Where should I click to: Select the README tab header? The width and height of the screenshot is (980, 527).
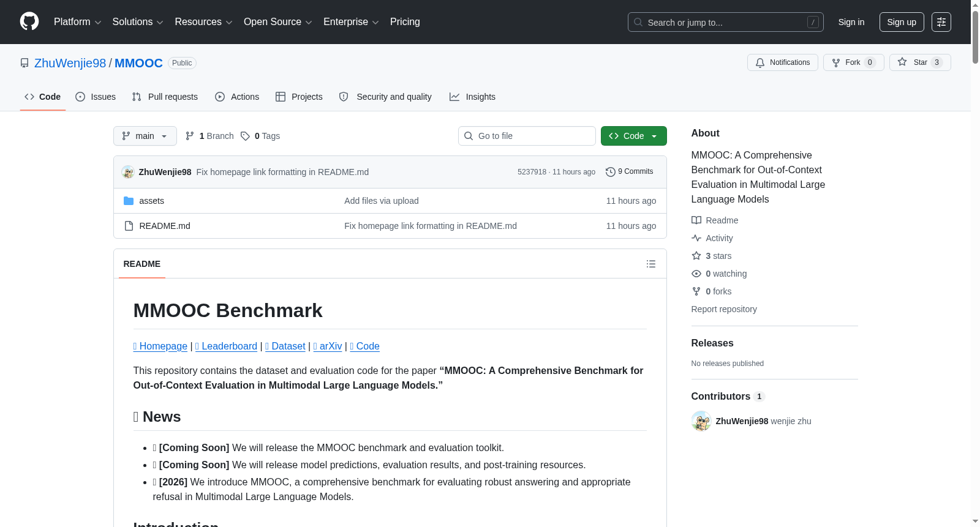click(142, 264)
